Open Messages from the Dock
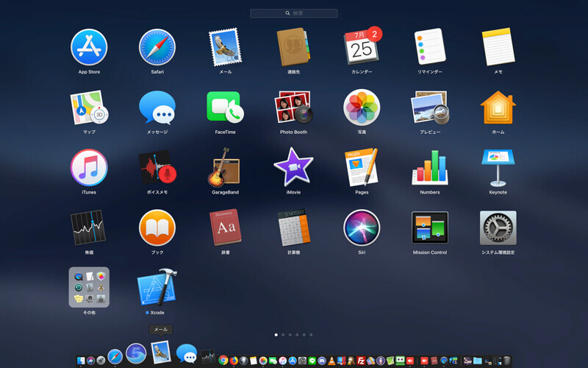Viewport: 588px width, 368px height. coord(187,353)
